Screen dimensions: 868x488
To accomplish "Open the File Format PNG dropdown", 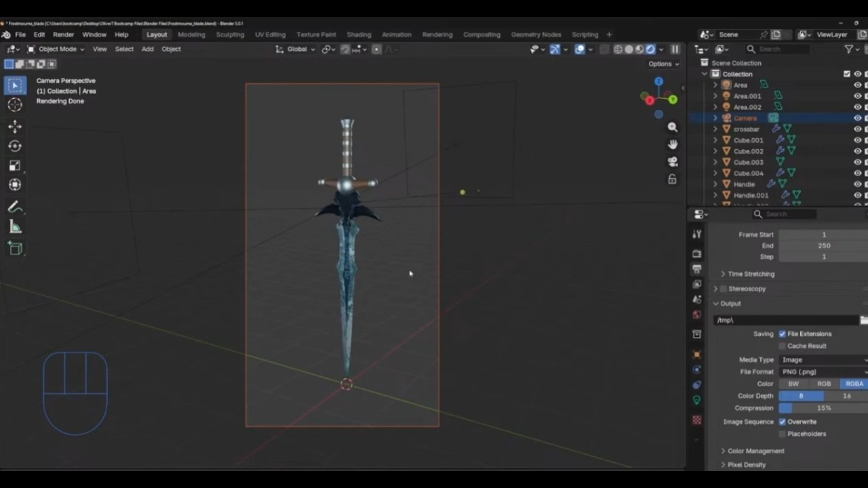I will [823, 372].
